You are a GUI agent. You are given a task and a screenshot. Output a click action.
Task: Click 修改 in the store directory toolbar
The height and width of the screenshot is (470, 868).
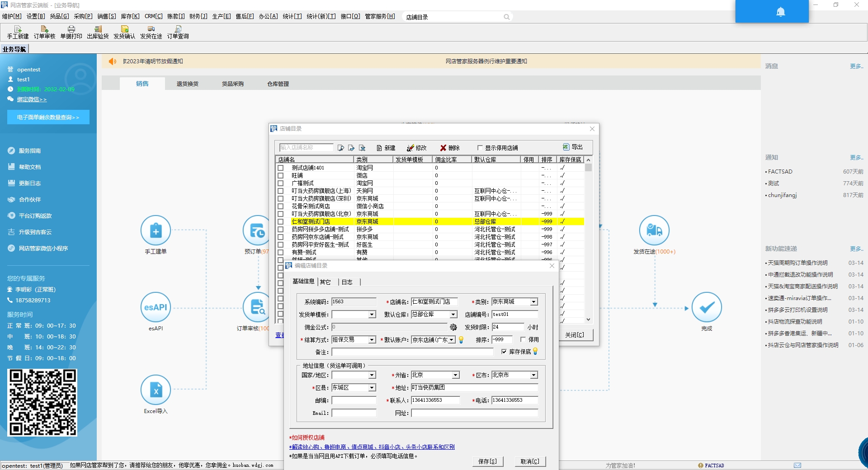click(x=417, y=148)
